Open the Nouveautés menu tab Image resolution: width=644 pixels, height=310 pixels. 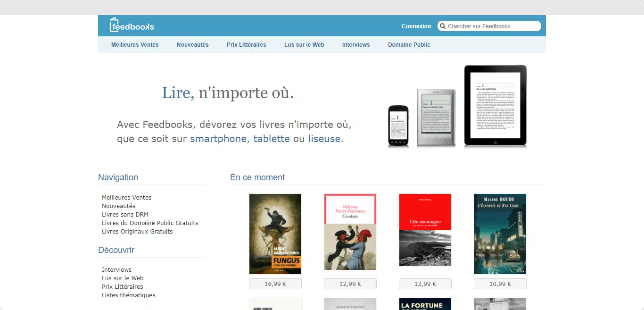coord(193,45)
